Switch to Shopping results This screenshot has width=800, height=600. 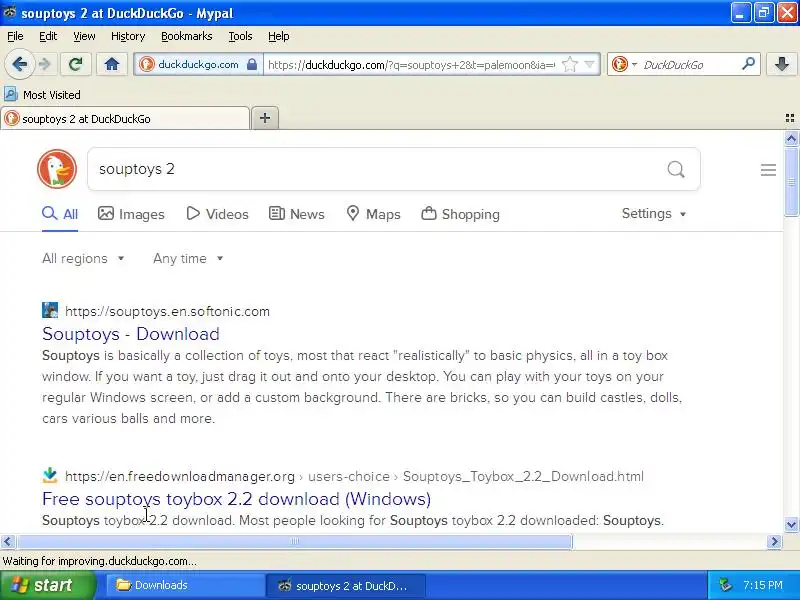[x=461, y=214]
